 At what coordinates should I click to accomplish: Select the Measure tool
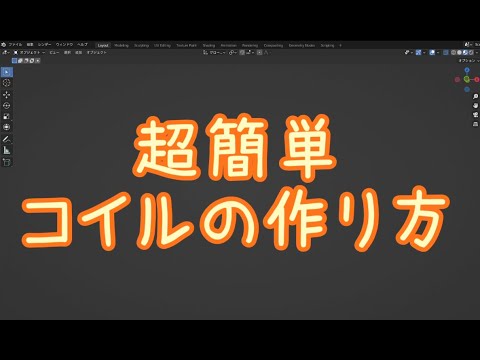(x=7, y=150)
